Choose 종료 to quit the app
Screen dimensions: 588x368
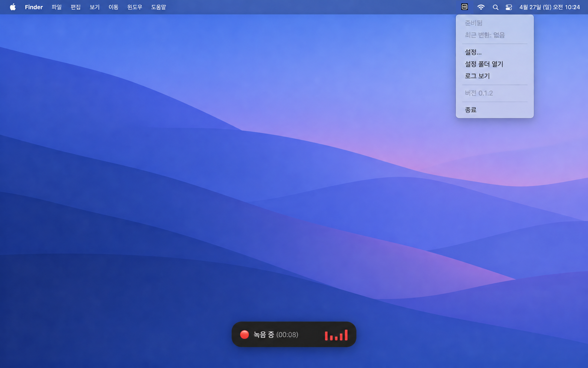(x=495, y=110)
